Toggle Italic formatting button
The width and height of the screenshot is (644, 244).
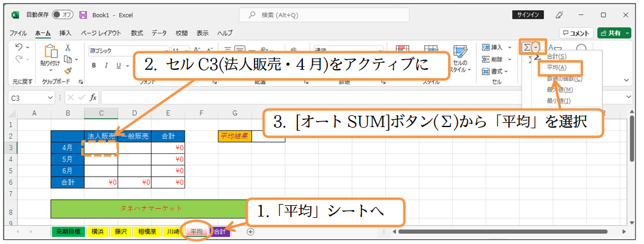point(106,65)
